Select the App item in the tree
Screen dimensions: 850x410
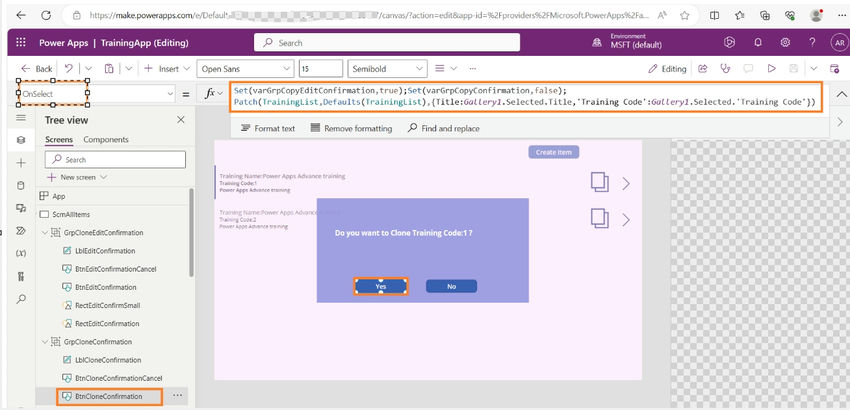click(59, 196)
